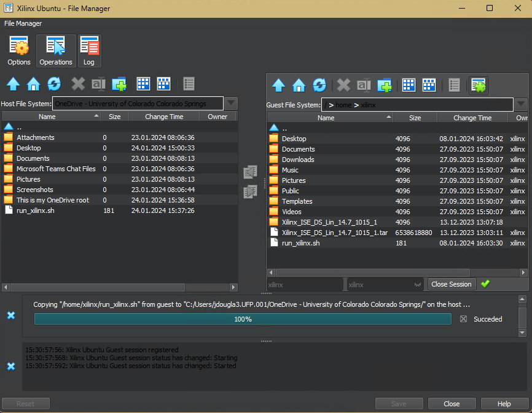The image size is (532, 413).
Task: Click the Xilinx Ubuntu window title icon
Action: point(8,8)
